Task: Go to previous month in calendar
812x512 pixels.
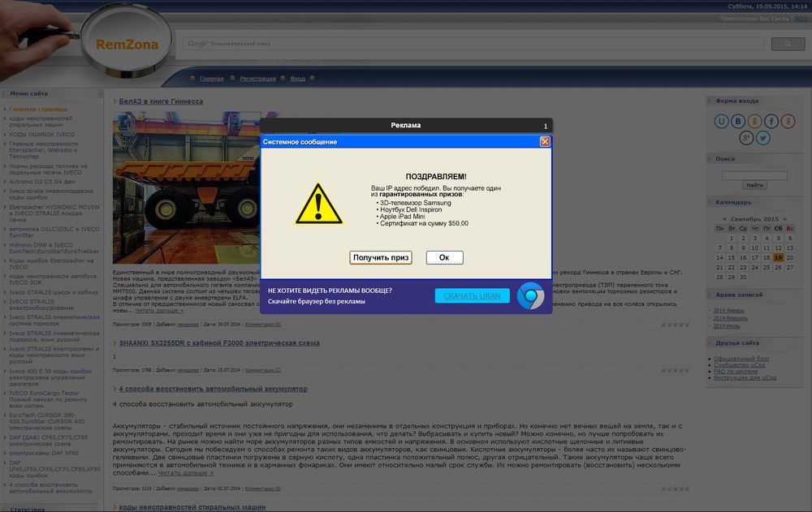Action: pyautogui.click(x=724, y=219)
